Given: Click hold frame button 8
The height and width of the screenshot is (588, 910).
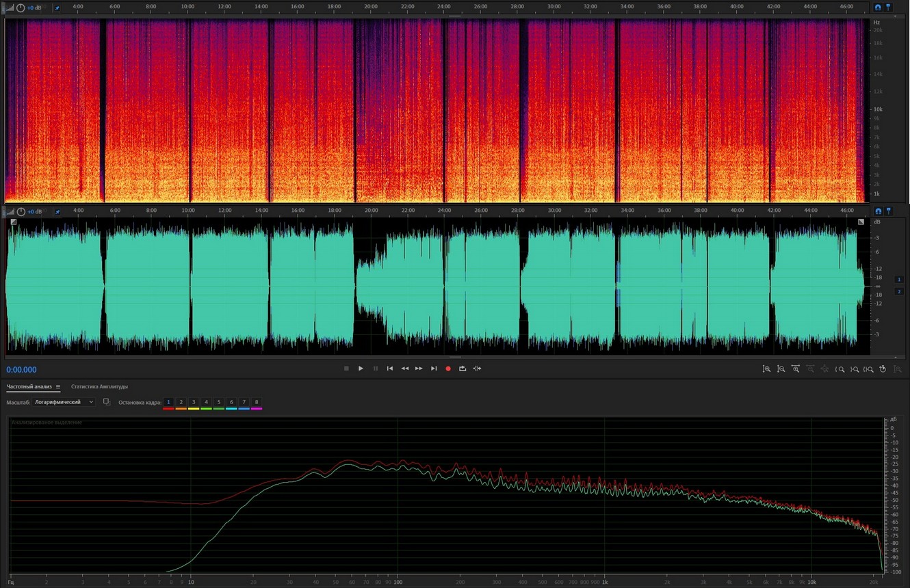Looking at the screenshot, I should click(x=257, y=402).
